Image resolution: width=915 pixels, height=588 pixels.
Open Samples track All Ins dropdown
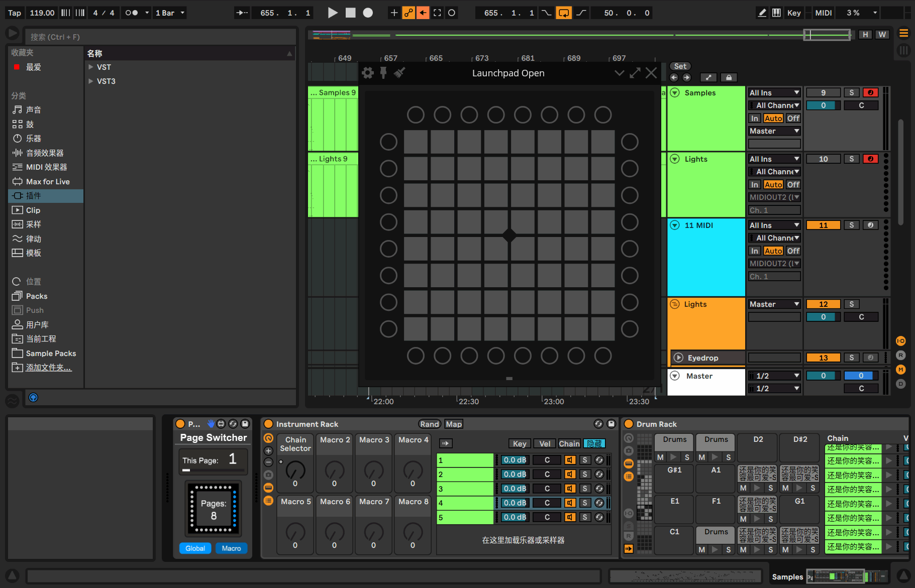coord(774,92)
